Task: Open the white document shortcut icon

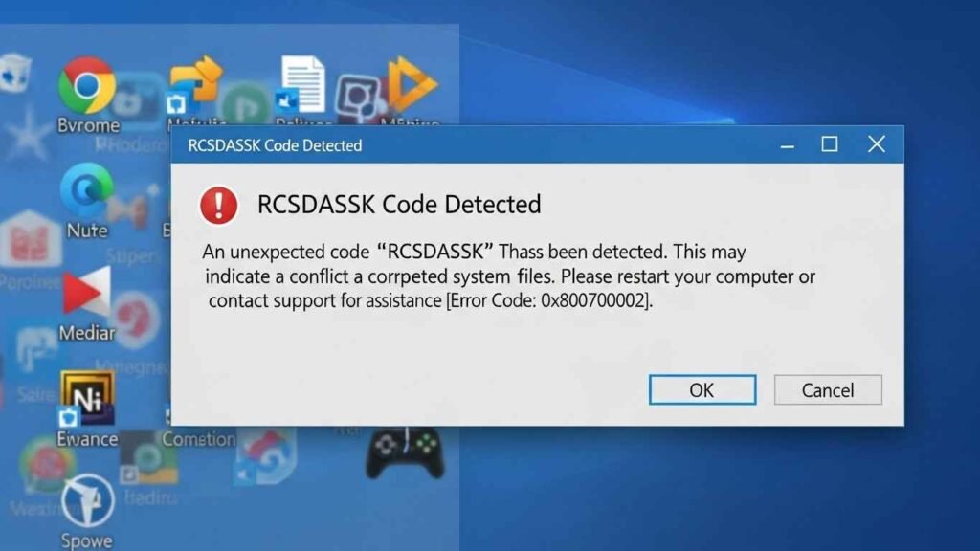Action: 301,84
